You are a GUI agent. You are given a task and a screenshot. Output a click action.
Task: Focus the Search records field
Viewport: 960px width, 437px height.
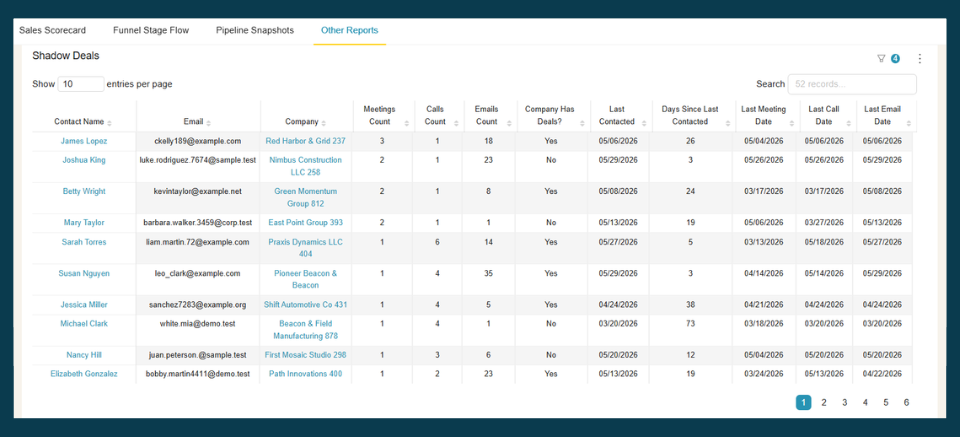coord(852,84)
